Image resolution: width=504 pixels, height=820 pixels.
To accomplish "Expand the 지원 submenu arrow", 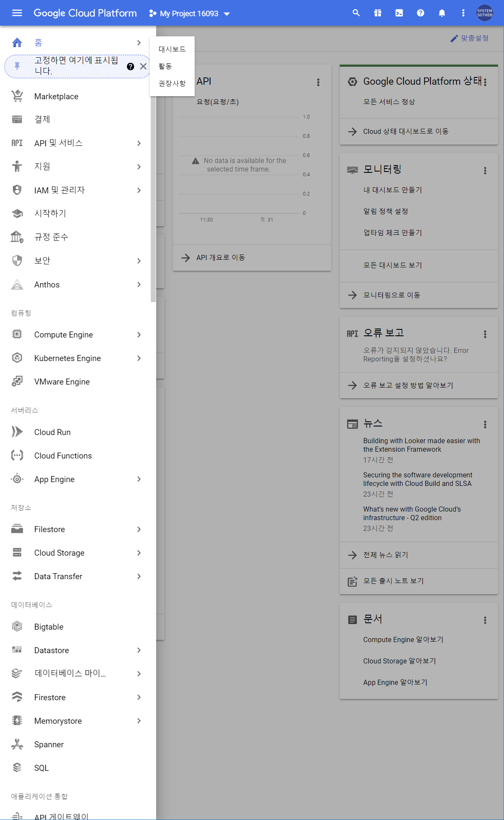I will [x=139, y=167].
